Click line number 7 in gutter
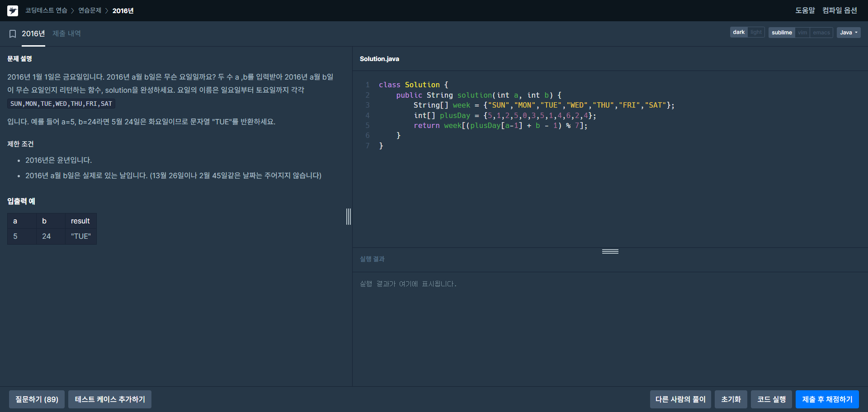 pyautogui.click(x=368, y=146)
